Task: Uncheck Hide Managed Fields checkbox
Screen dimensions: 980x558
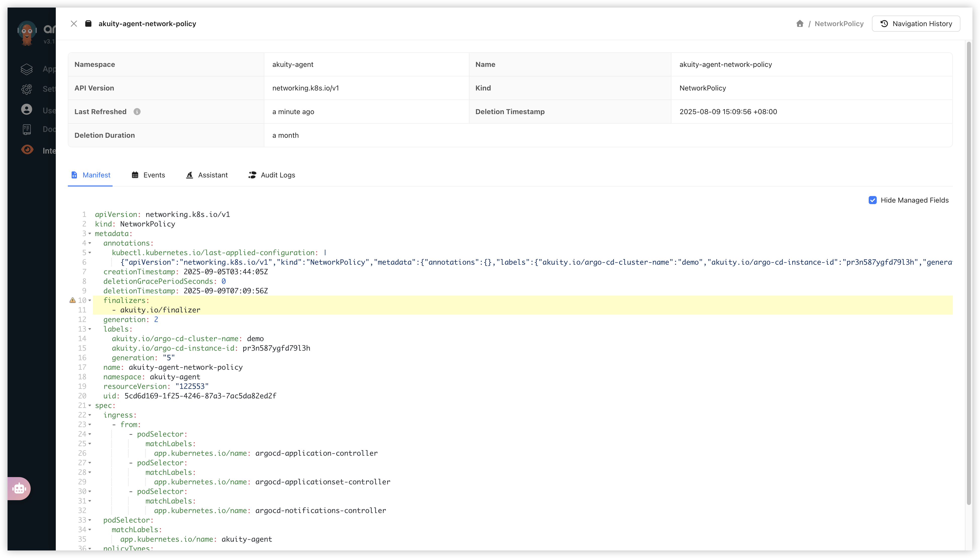Action: [872, 200]
